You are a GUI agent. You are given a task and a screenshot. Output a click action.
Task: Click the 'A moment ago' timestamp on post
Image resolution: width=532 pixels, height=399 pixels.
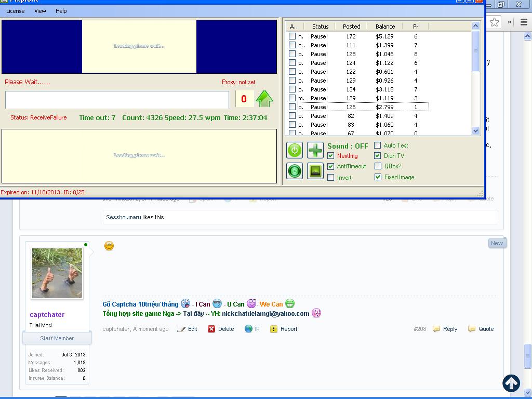pos(151,329)
